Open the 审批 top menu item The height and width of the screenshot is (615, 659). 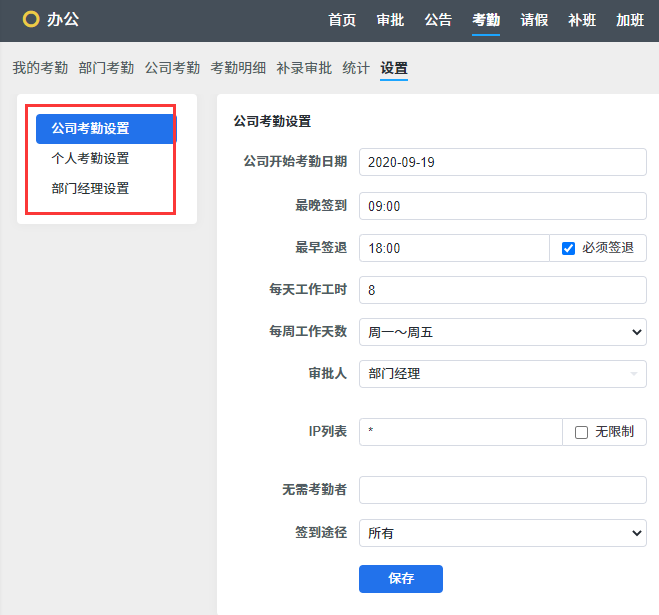(390, 20)
